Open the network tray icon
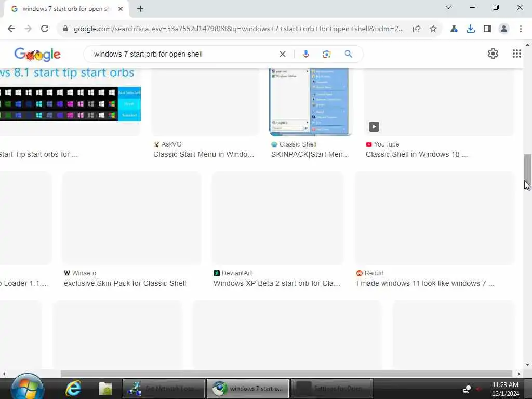 tap(467, 389)
